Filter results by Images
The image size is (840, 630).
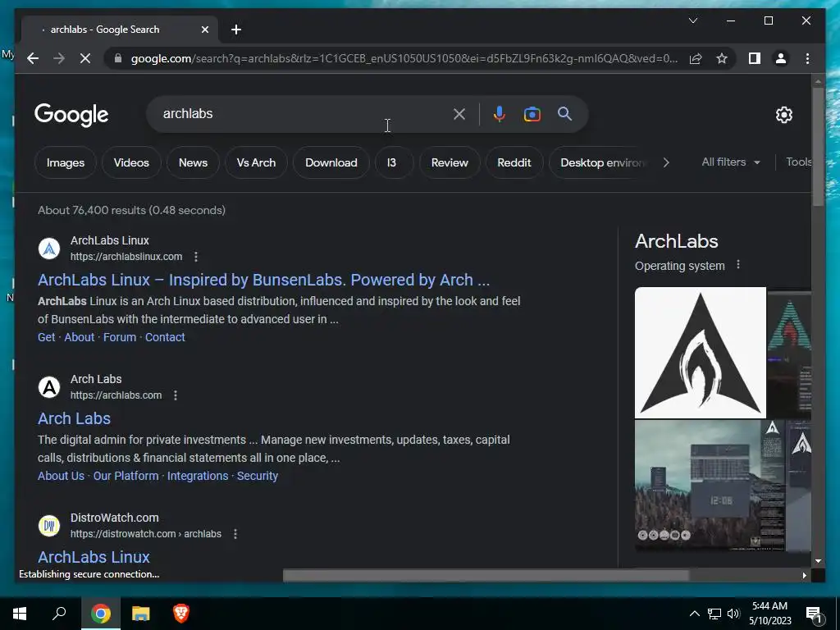click(x=66, y=162)
